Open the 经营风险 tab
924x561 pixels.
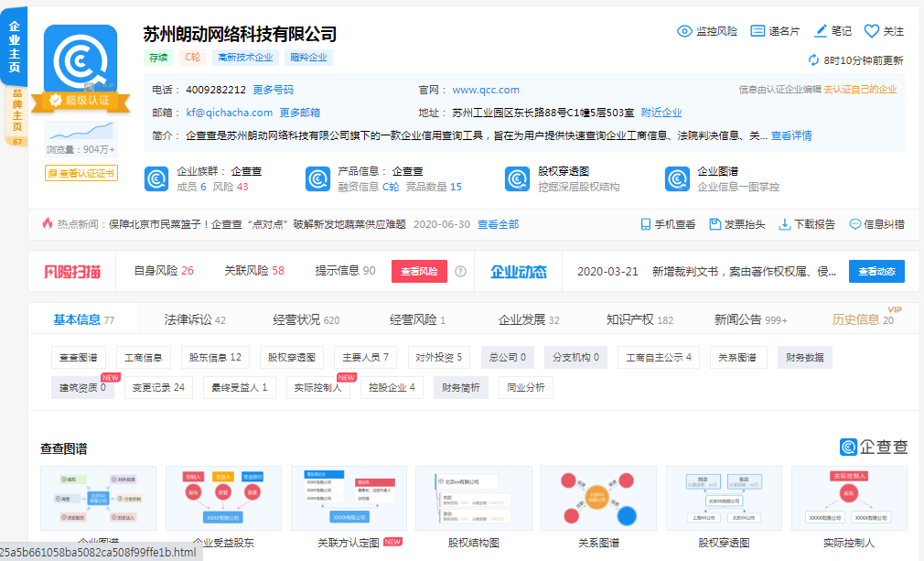pyautogui.click(x=417, y=320)
